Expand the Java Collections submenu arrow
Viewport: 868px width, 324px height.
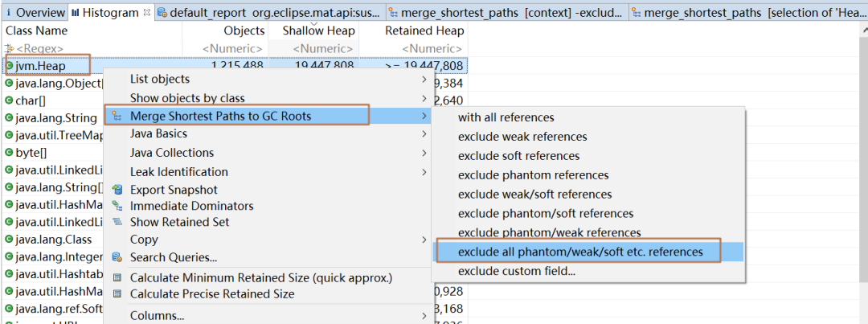tap(424, 153)
